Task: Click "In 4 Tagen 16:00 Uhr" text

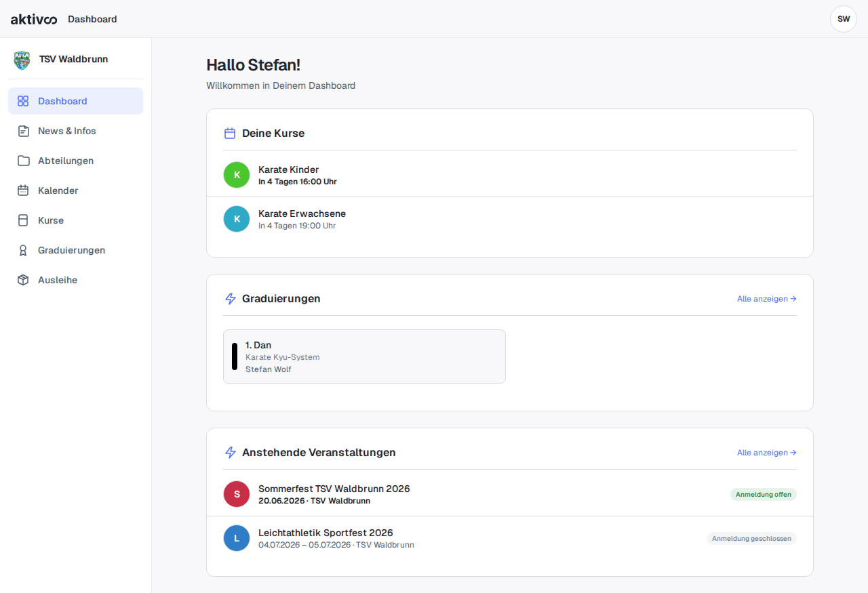Action: pyautogui.click(x=298, y=182)
